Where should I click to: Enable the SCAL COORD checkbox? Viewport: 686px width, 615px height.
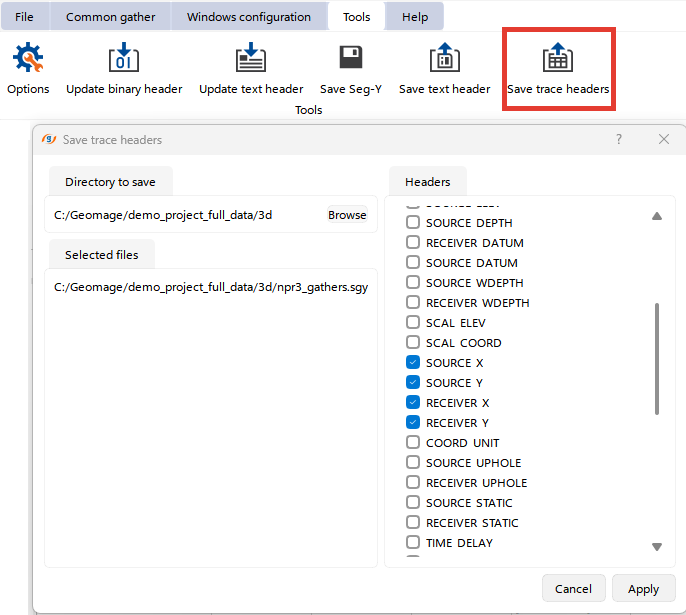pyautogui.click(x=413, y=342)
